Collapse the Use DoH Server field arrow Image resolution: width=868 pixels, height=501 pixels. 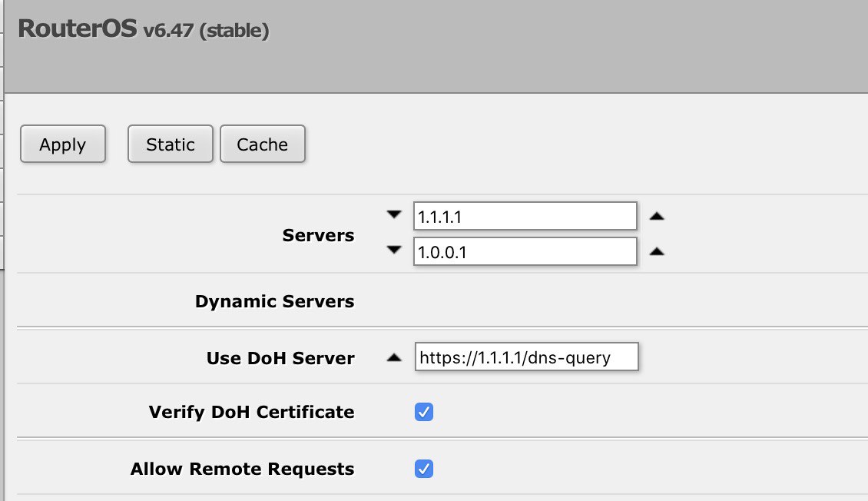click(x=394, y=357)
